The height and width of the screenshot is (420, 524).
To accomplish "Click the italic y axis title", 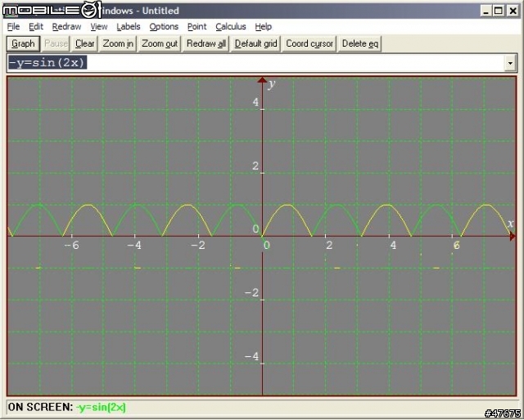I will [271, 84].
